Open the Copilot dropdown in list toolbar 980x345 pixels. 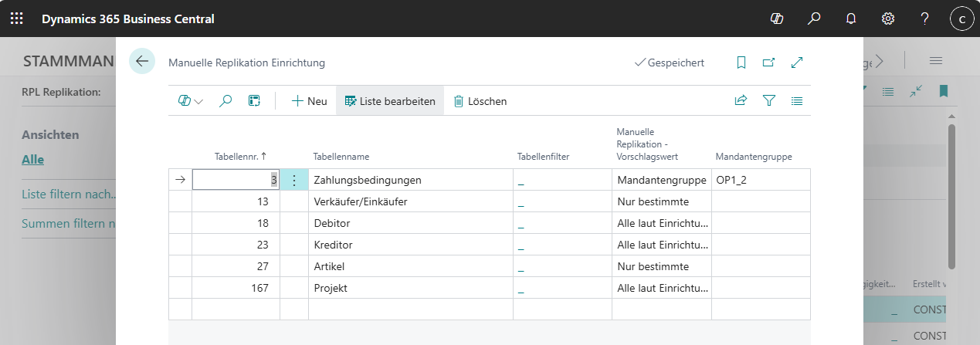[x=191, y=101]
